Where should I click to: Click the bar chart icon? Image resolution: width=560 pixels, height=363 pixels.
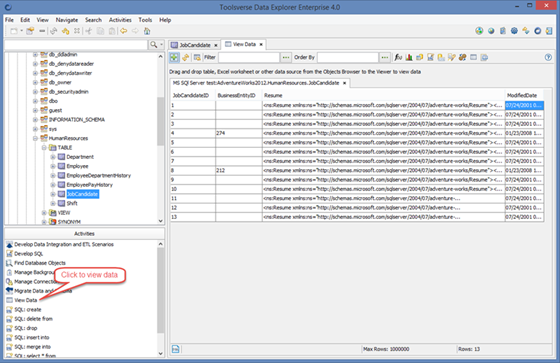point(409,57)
